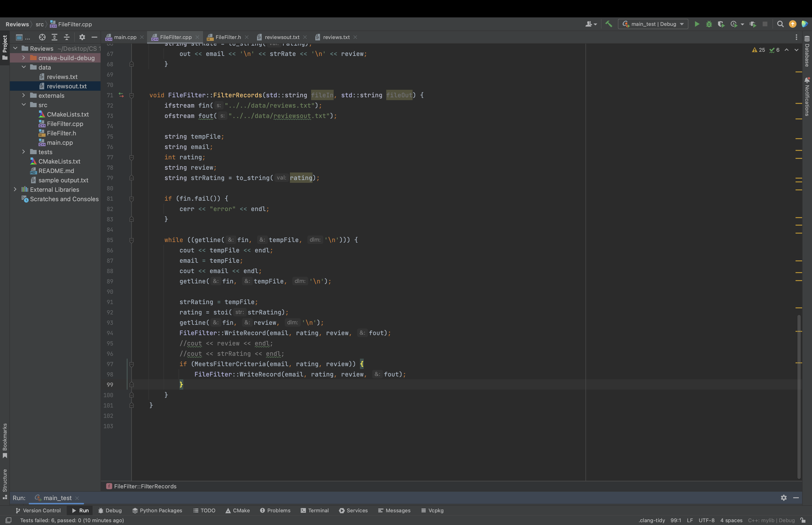Viewport: 812px width, 525px height.
Task: Click the 4 spaces indent indicator
Action: (x=731, y=520)
